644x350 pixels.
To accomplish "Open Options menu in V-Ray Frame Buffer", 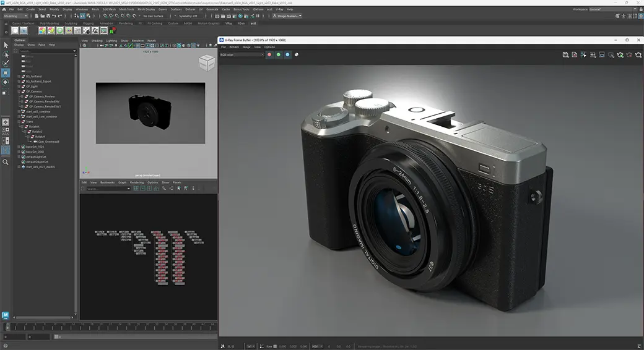I will point(269,47).
